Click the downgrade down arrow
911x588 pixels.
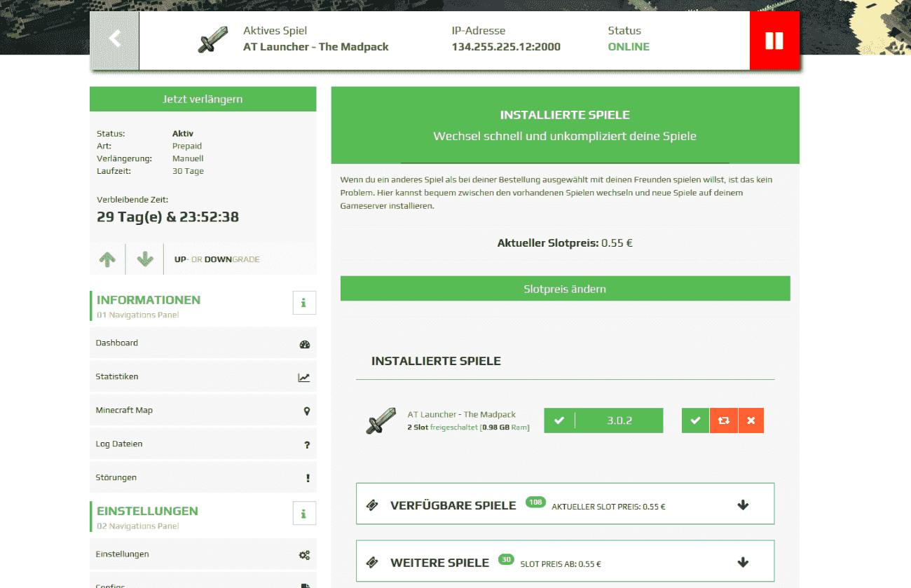tap(145, 259)
